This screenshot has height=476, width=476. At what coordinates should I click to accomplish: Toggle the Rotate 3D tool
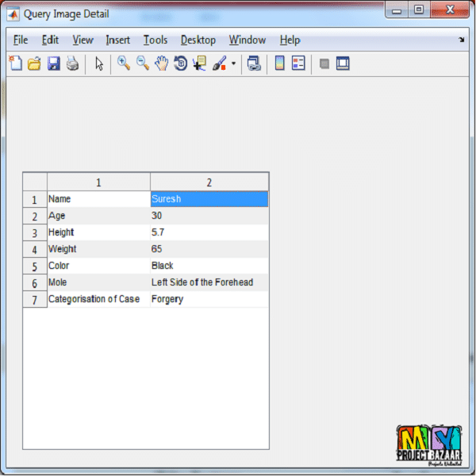[181, 64]
